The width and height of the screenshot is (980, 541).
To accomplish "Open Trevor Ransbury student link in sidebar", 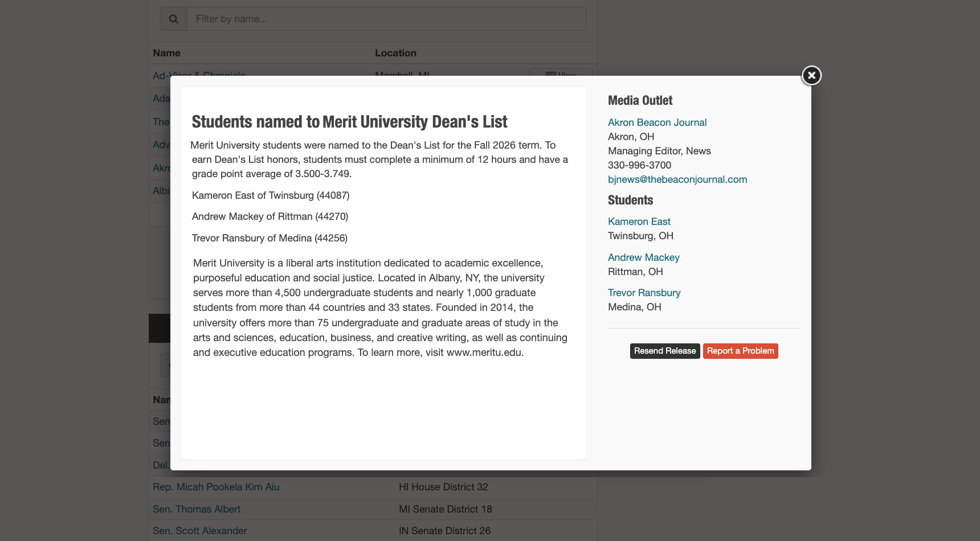I will 644,293.
